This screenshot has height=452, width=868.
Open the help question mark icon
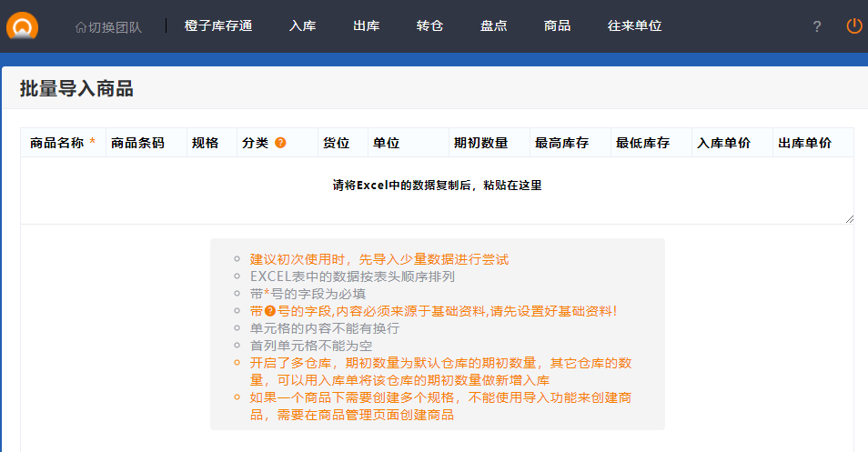[x=816, y=26]
